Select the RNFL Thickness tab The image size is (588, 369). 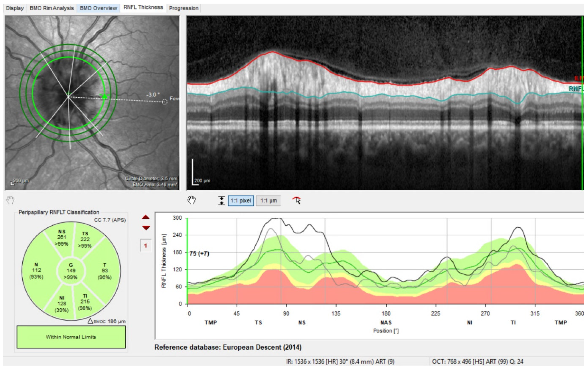(x=143, y=7)
